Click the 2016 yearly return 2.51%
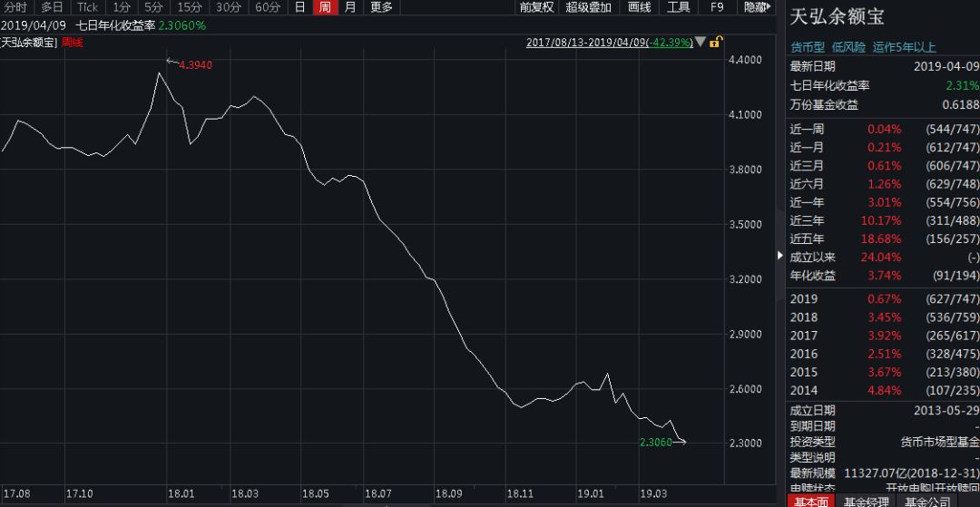 click(884, 354)
